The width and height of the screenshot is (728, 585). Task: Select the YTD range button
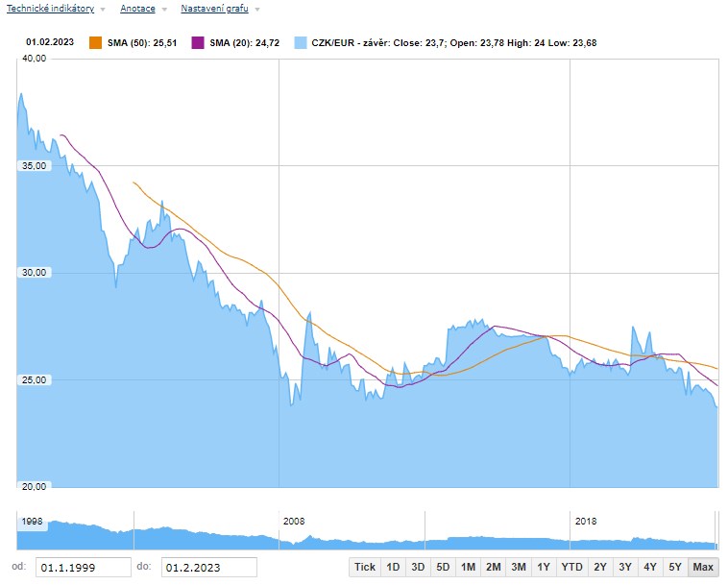click(571, 567)
